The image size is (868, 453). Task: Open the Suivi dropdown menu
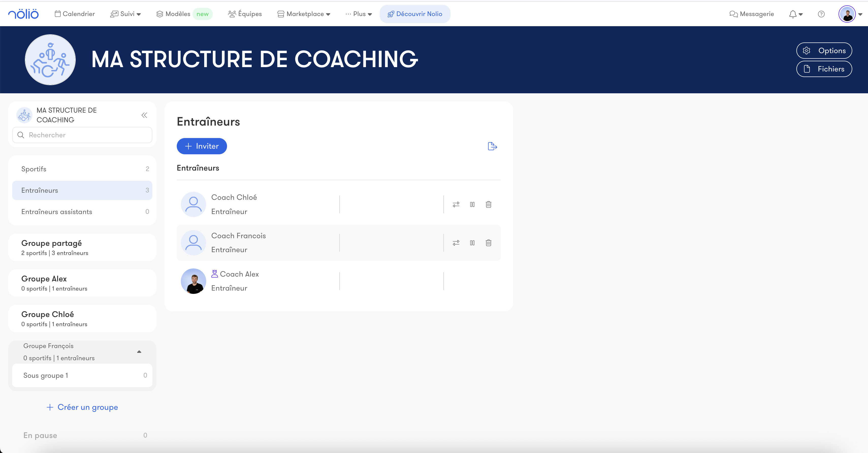[125, 14]
